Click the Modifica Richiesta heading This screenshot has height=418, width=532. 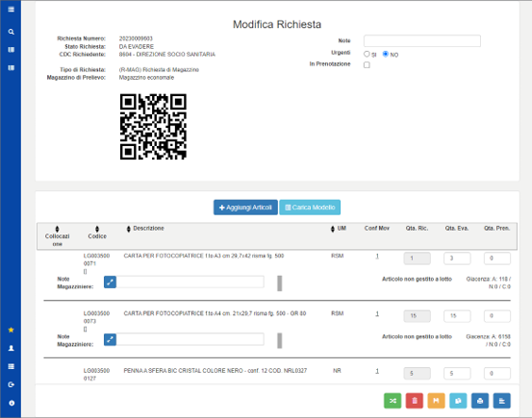pyautogui.click(x=277, y=24)
